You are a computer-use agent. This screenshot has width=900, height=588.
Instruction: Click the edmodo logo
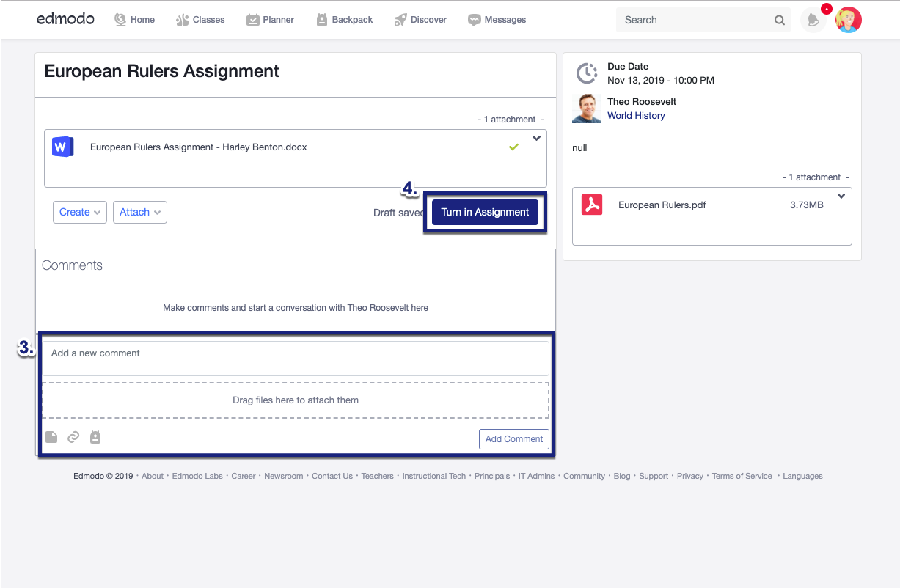[x=65, y=19]
